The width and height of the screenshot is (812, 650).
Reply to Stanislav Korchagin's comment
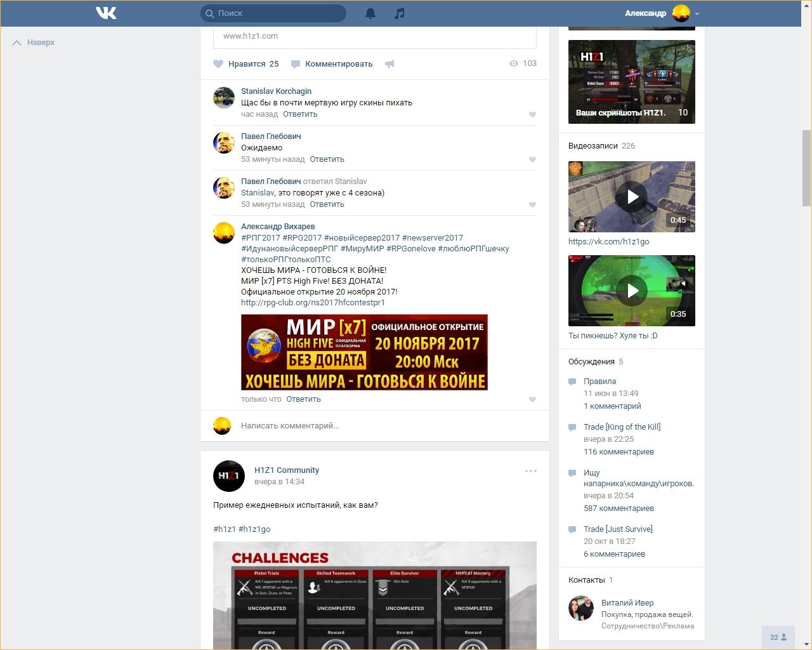click(x=300, y=114)
